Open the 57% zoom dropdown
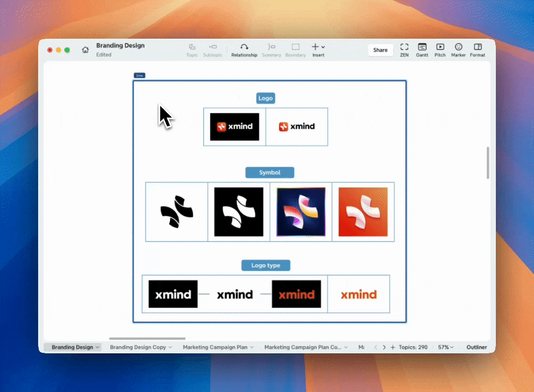The height and width of the screenshot is (392, 534). (446, 347)
